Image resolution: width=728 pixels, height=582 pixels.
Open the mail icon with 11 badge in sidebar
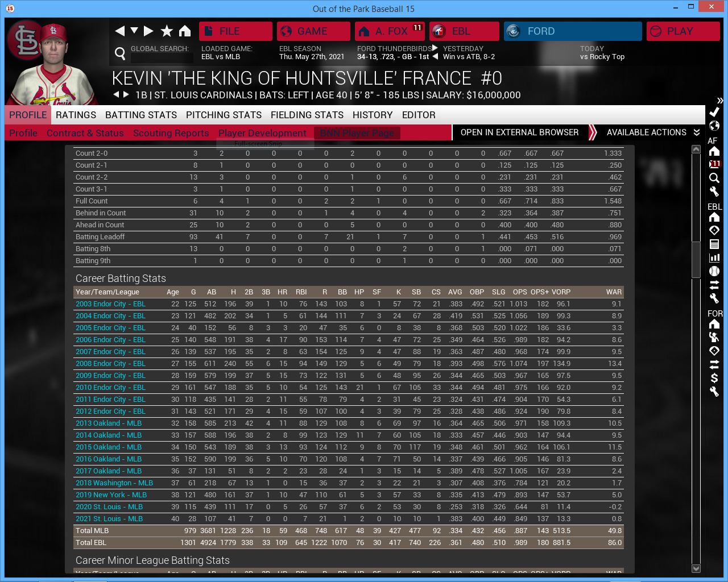click(714, 164)
